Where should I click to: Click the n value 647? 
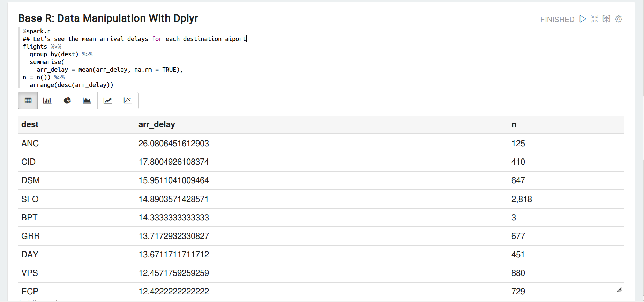coord(518,180)
